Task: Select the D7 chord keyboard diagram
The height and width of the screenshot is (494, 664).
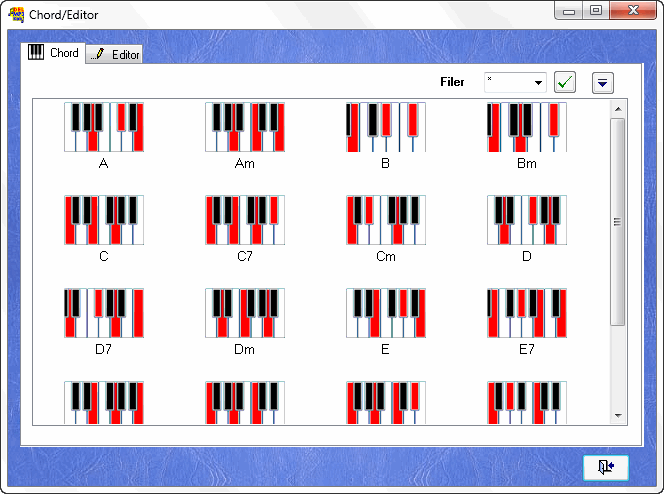Action: (x=104, y=313)
